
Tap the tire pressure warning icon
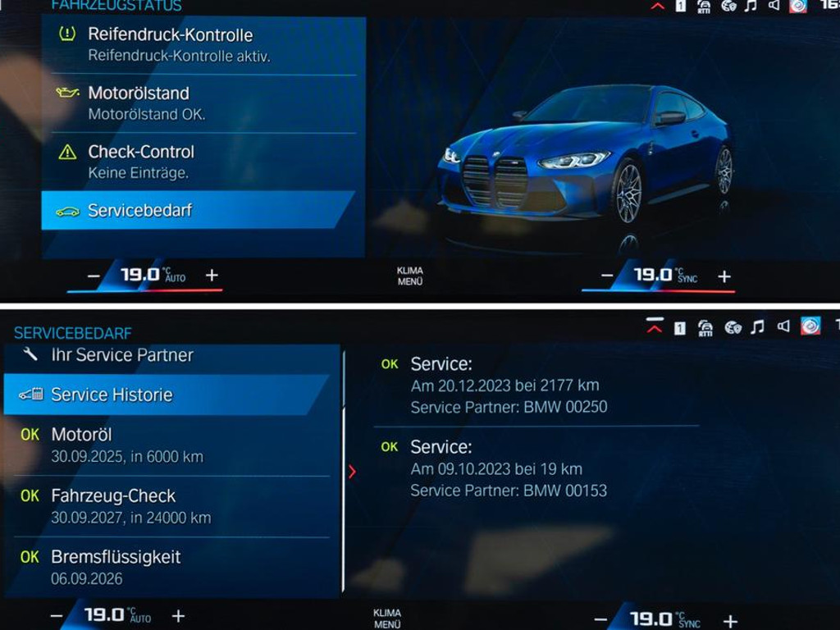pos(67,34)
